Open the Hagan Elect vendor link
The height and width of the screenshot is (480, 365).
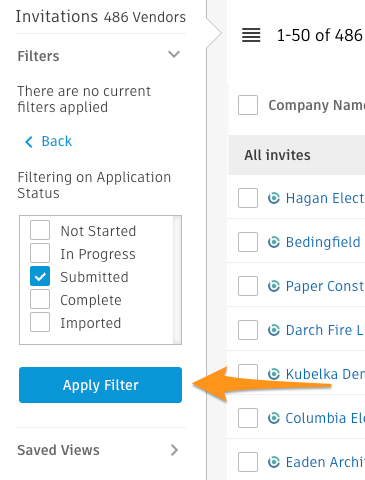tap(325, 198)
